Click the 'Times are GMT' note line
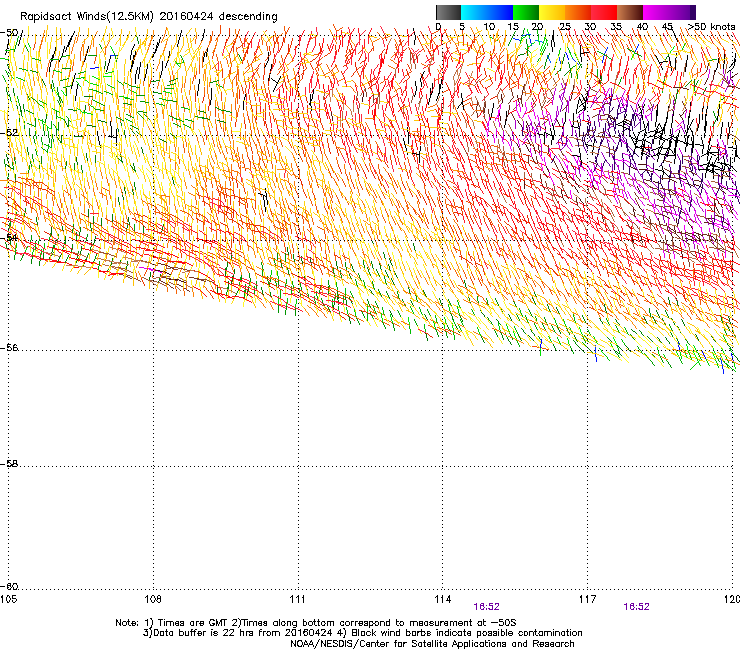 316,623
